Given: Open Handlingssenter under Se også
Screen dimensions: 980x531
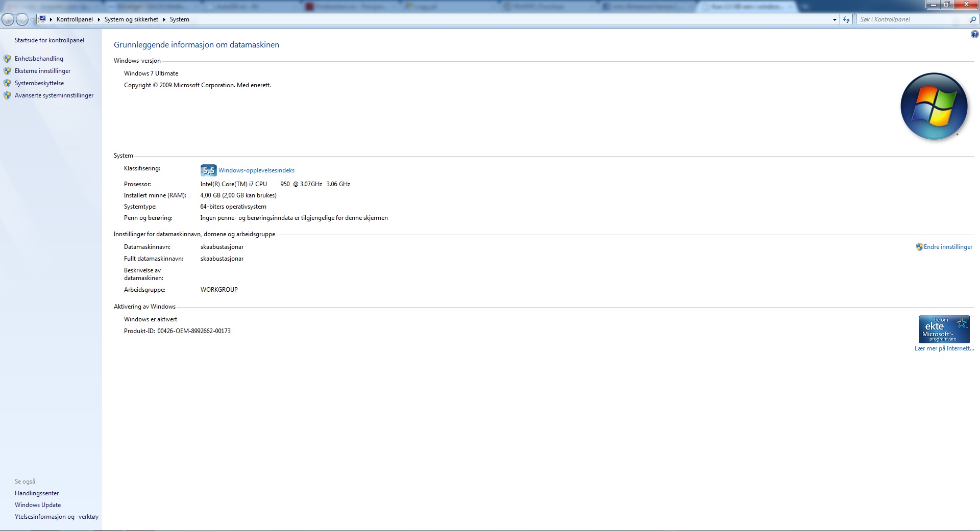Looking at the screenshot, I should tap(37, 493).
